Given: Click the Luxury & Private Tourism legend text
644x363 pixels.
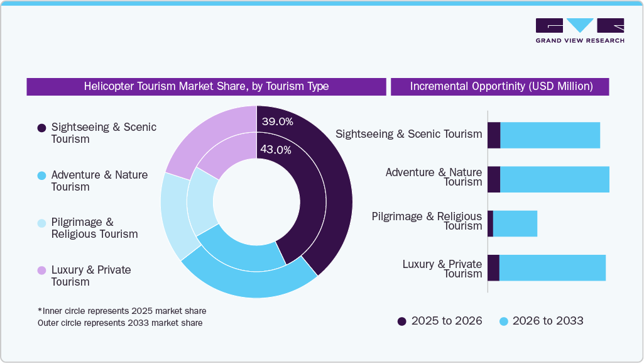Looking at the screenshot, I should pos(90,276).
